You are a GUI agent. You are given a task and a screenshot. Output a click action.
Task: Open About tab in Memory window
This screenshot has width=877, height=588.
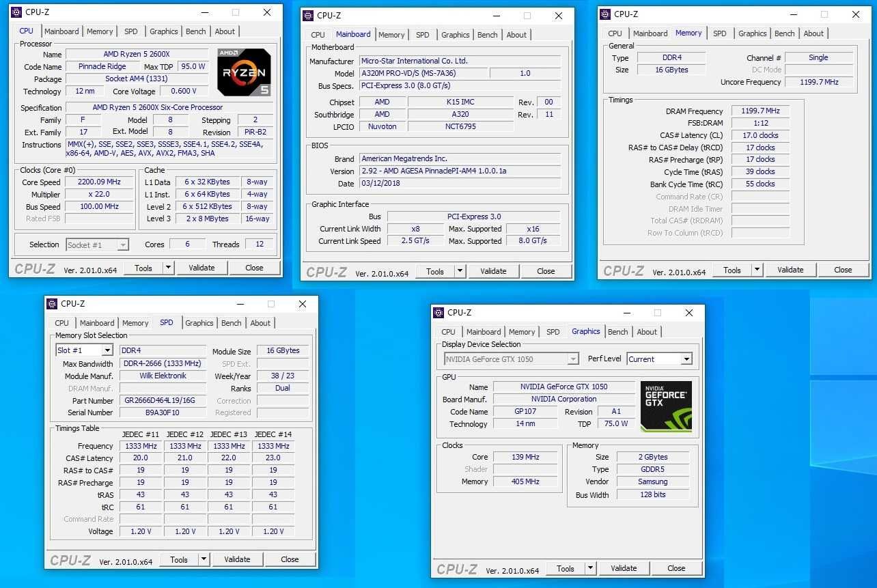click(x=813, y=33)
